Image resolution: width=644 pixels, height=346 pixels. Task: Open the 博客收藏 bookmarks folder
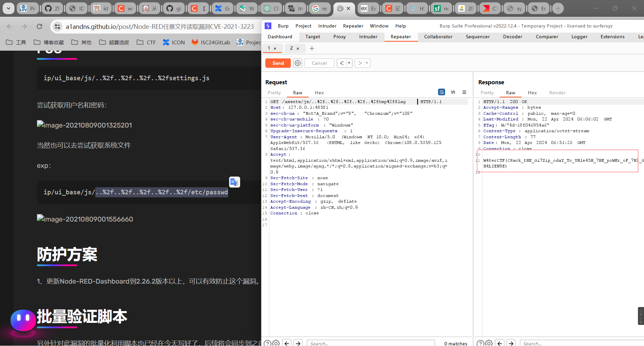point(49,42)
